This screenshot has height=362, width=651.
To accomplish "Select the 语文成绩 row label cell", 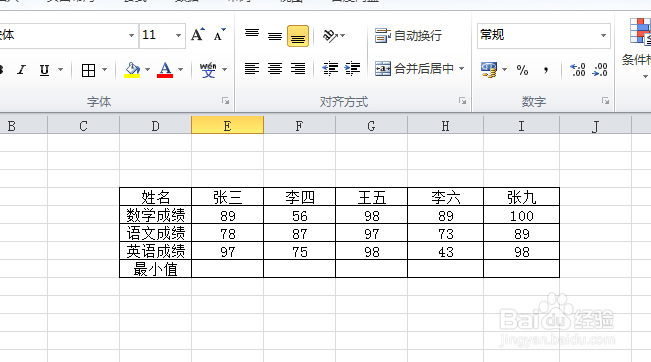I will [x=155, y=233].
